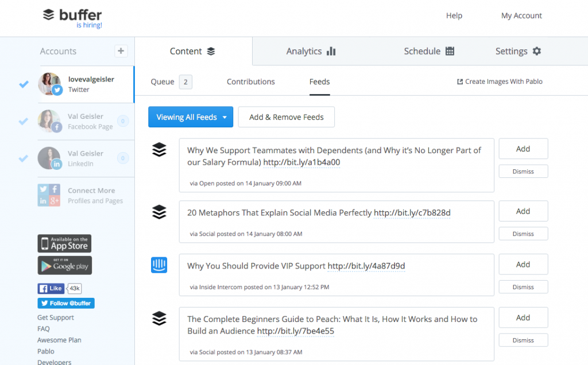
Task: Switch to the Schedule tab
Action: click(x=429, y=51)
